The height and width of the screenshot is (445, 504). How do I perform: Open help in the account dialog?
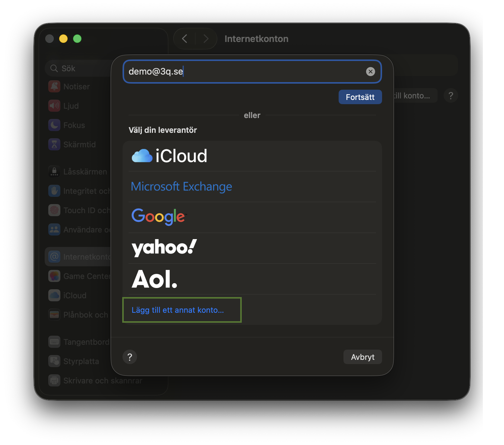130,357
